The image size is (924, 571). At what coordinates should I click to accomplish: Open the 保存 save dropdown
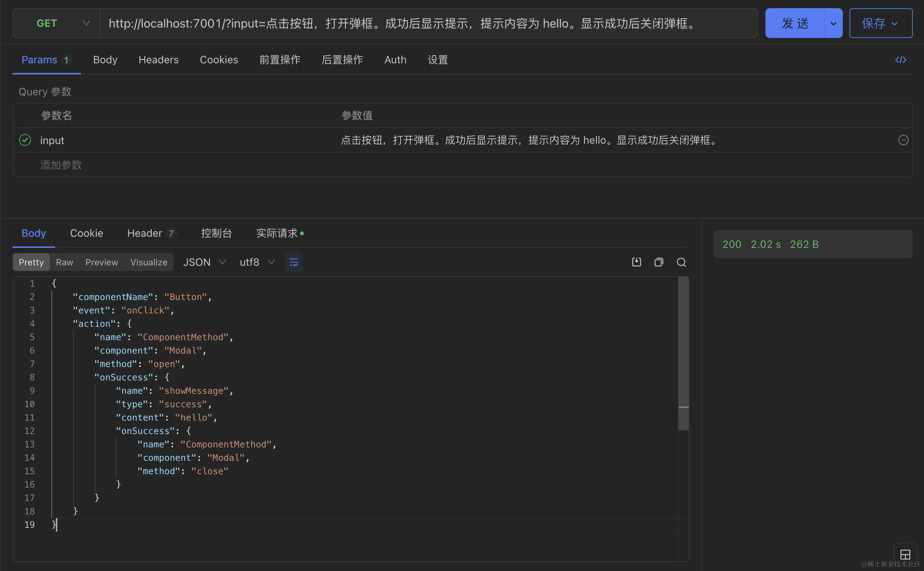[x=880, y=23]
